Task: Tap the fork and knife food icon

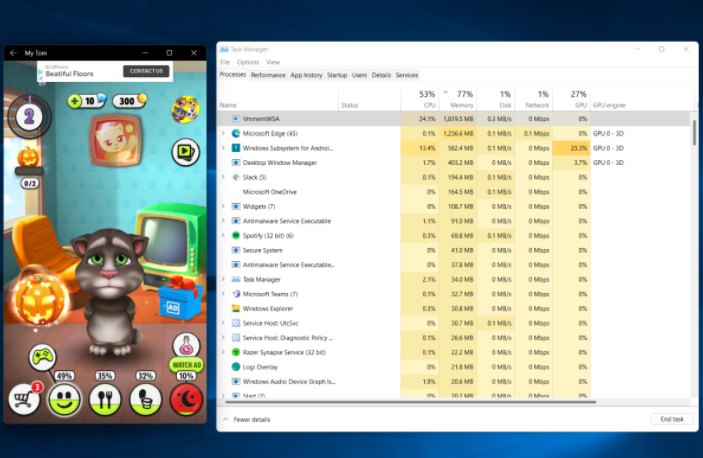Action: click(x=105, y=399)
